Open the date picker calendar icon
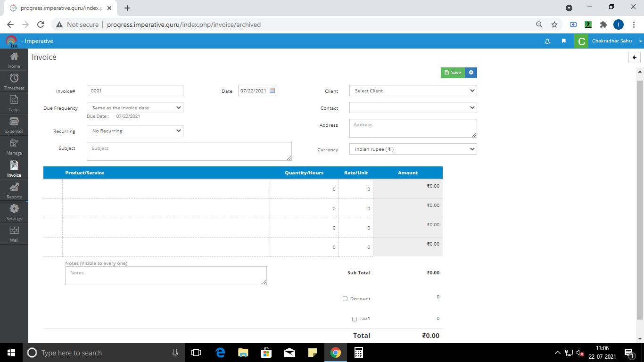The height and width of the screenshot is (362, 644). [272, 90]
